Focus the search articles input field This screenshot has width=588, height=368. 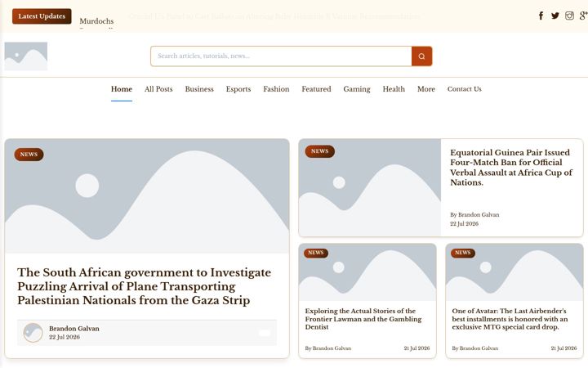(x=281, y=56)
